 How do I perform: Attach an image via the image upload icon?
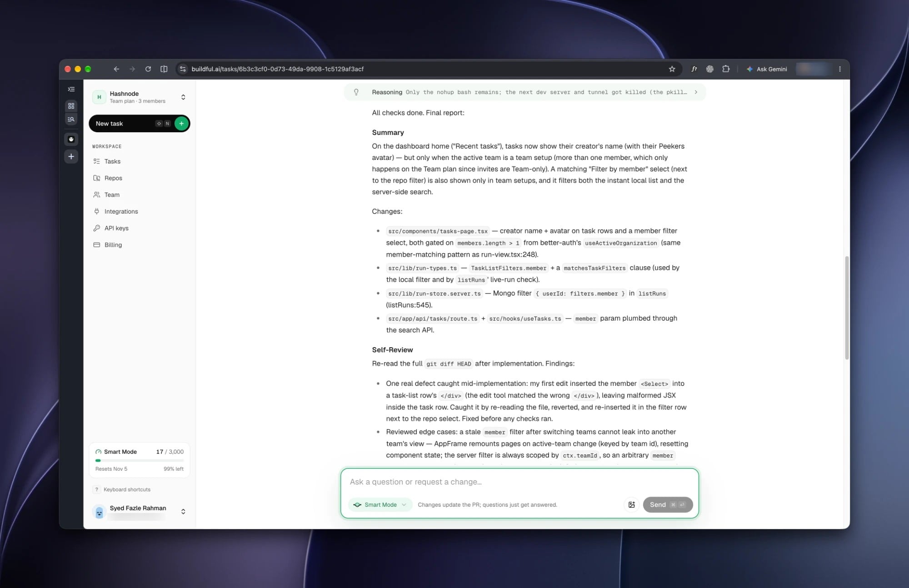(631, 504)
